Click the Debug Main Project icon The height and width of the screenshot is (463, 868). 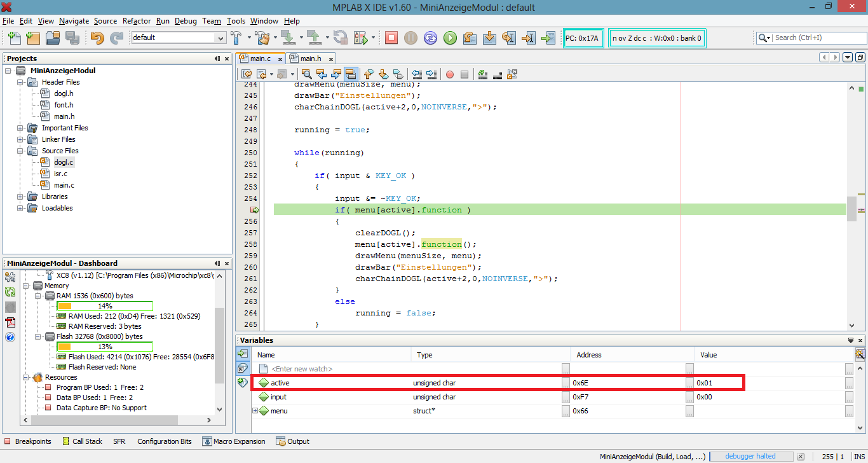click(x=361, y=38)
